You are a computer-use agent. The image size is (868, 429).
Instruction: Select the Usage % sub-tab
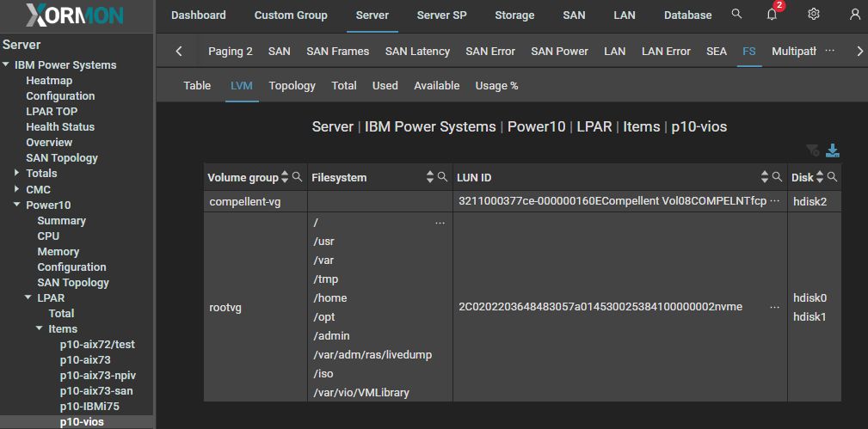point(496,86)
